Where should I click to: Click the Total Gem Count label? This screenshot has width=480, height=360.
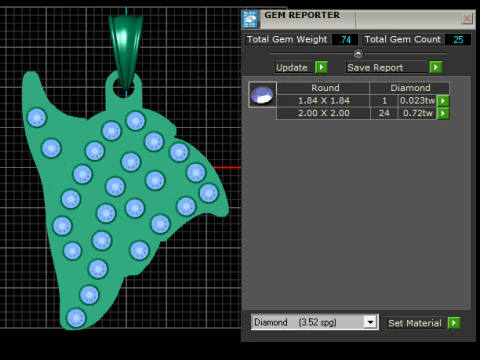click(x=403, y=39)
